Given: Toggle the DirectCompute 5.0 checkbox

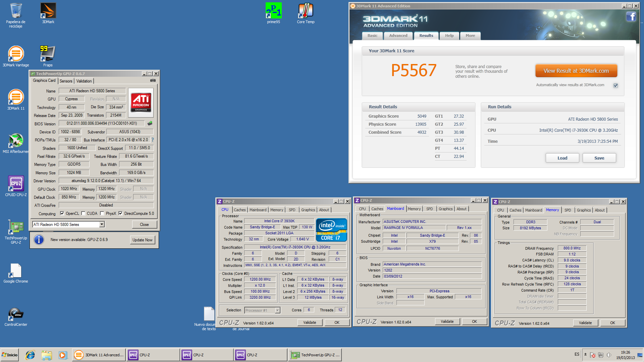Looking at the screenshot, I should 120,214.
